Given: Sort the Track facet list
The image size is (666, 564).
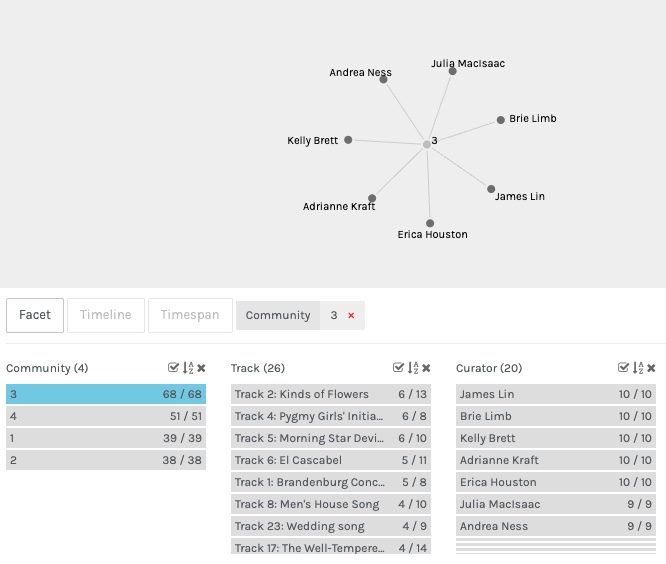Looking at the screenshot, I should 413,369.
